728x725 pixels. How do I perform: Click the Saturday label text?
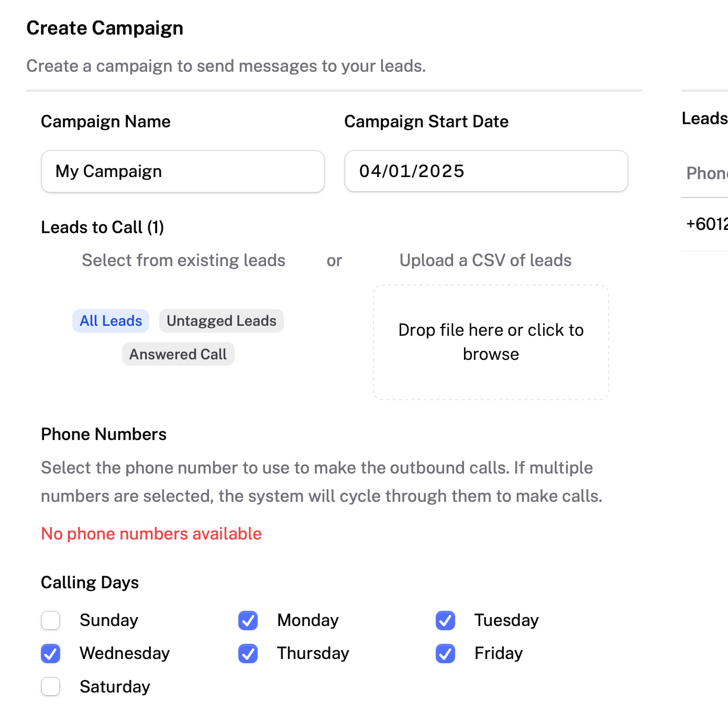click(115, 687)
